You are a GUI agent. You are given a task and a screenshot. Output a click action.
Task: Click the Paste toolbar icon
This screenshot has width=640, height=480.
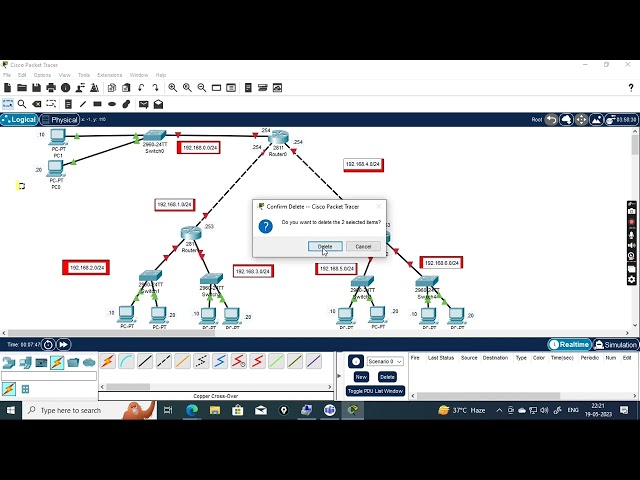(126, 88)
